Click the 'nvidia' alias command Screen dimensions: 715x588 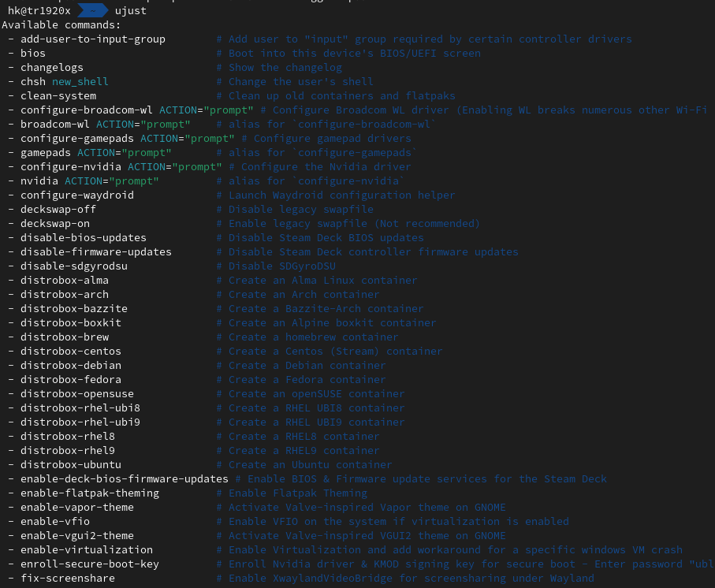pos(39,181)
